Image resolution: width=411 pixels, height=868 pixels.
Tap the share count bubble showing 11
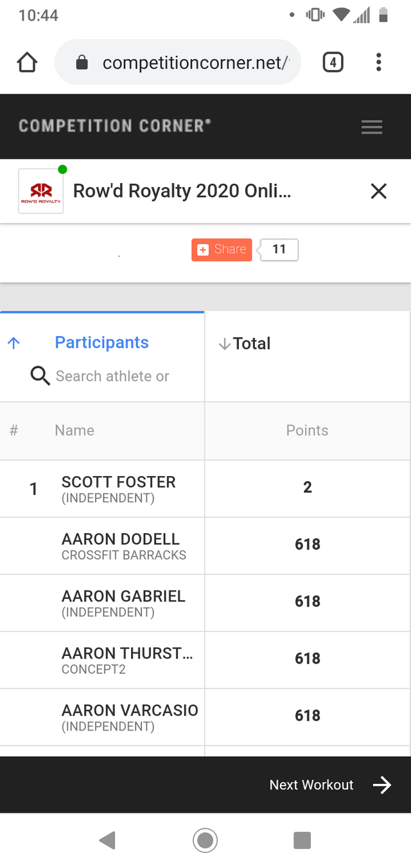[279, 249]
